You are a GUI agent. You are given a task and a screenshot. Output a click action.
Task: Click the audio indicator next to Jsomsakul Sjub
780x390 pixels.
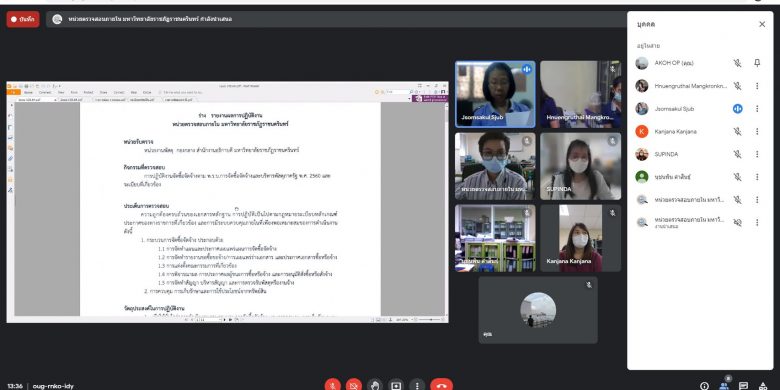pyautogui.click(x=737, y=108)
